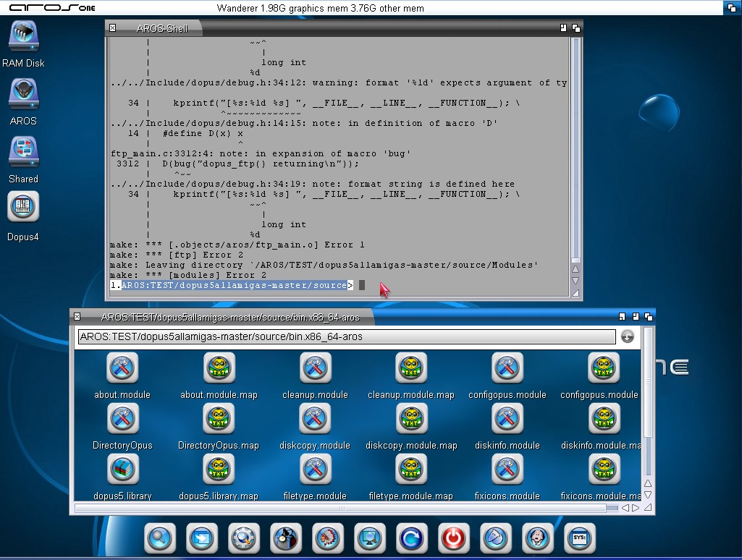
Task: Click the file window iconify gadget
Action: [623, 316]
